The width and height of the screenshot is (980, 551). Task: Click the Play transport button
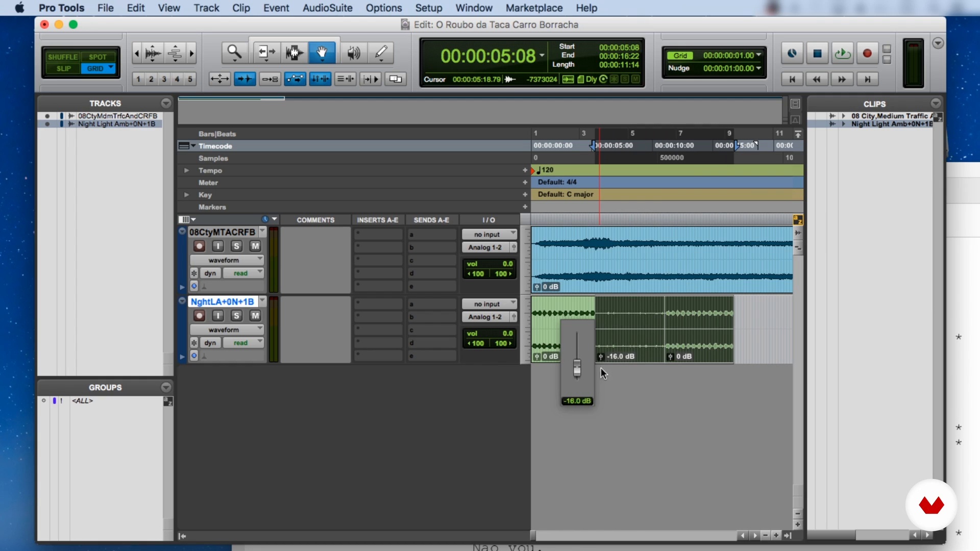pyautogui.click(x=842, y=53)
